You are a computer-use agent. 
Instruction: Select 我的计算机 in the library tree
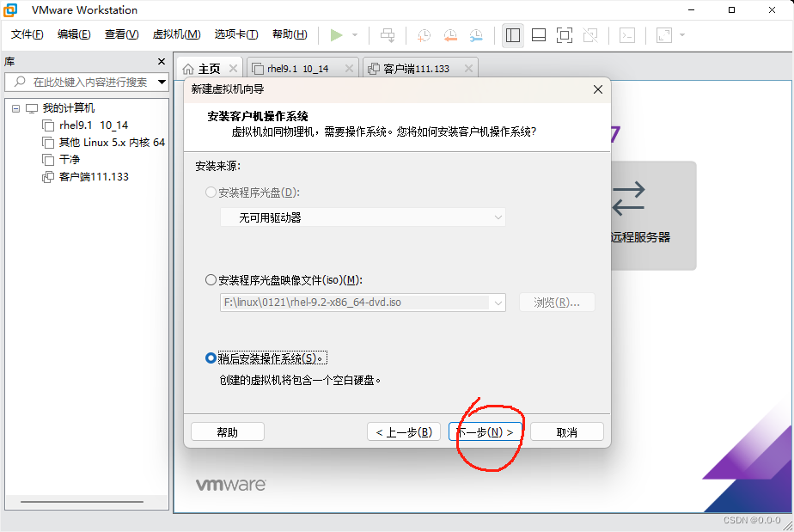(68, 108)
